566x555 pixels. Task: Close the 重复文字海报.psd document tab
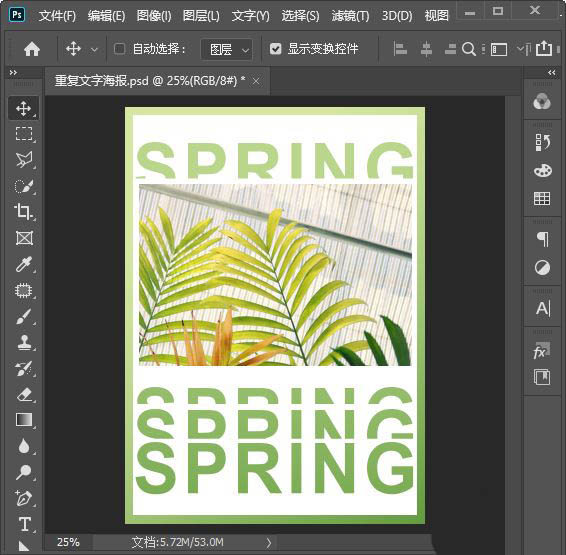point(256,81)
